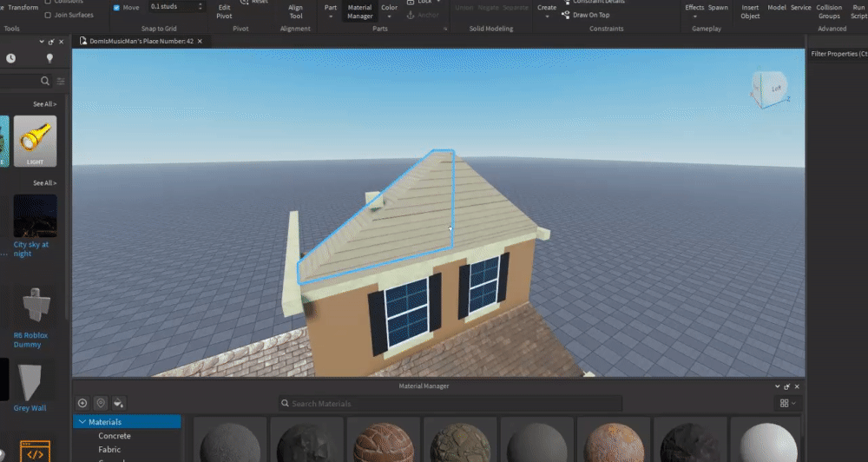Click the R6 Roblox Dummy link

[30, 340]
